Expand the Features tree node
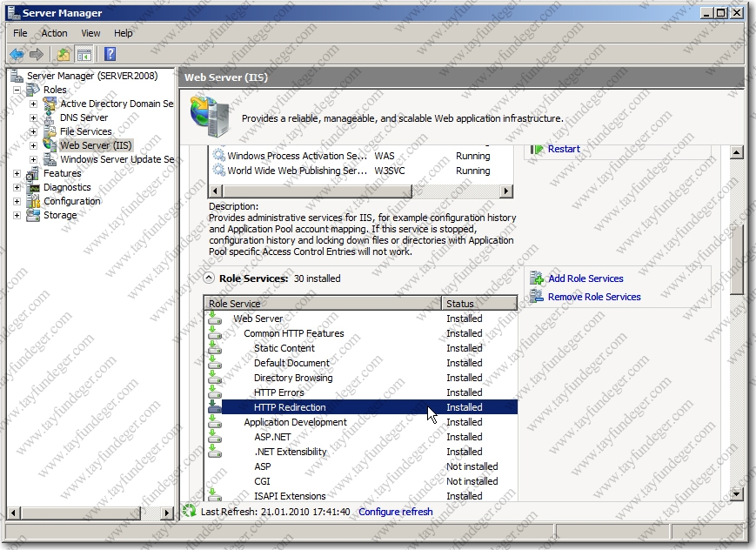This screenshot has height=550, width=756. [17, 173]
